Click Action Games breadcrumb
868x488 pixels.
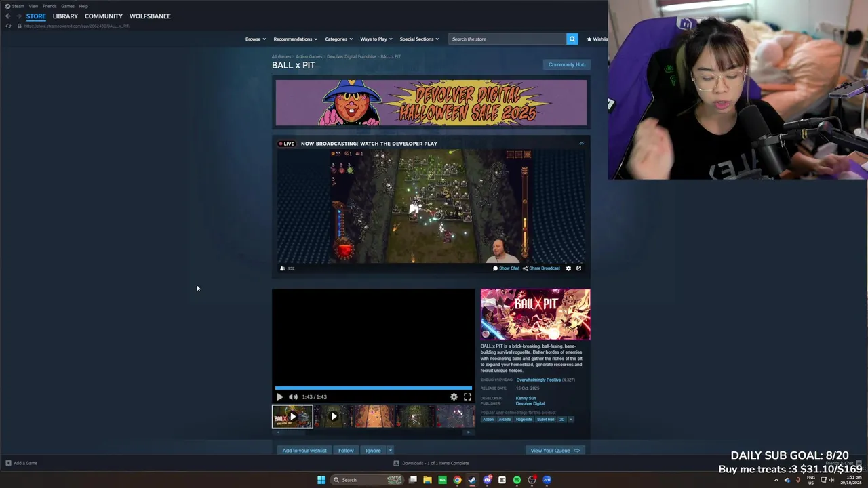pos(309,56)
